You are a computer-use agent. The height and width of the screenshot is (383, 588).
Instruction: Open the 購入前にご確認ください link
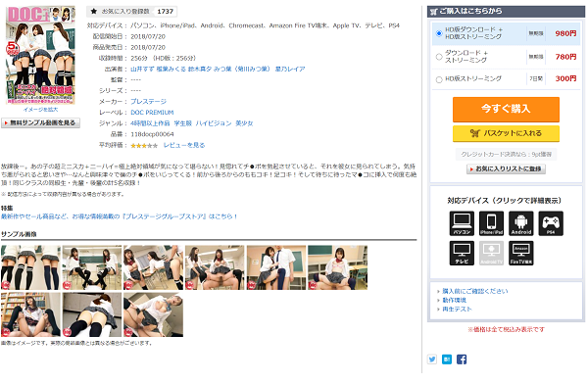click(x=475, y=291)
